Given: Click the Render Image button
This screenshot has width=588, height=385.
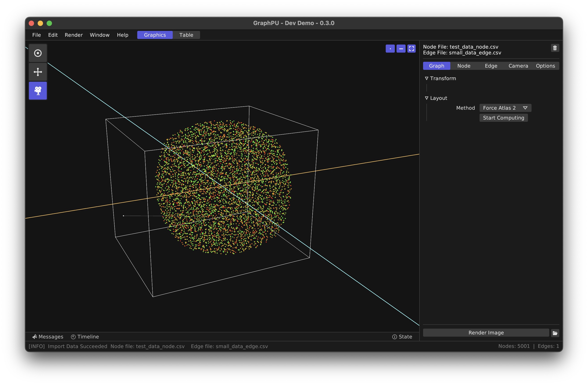Looking at the screenshot, I should coord(485,333).
